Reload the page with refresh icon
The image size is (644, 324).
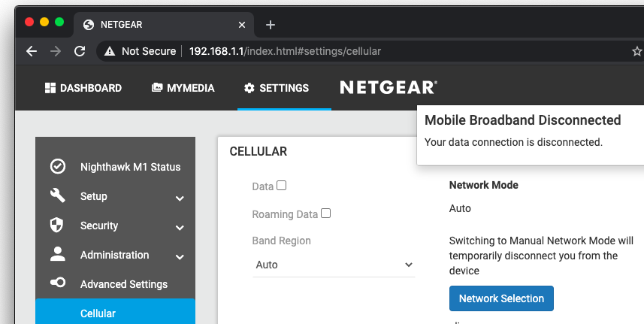coord(80,51)
